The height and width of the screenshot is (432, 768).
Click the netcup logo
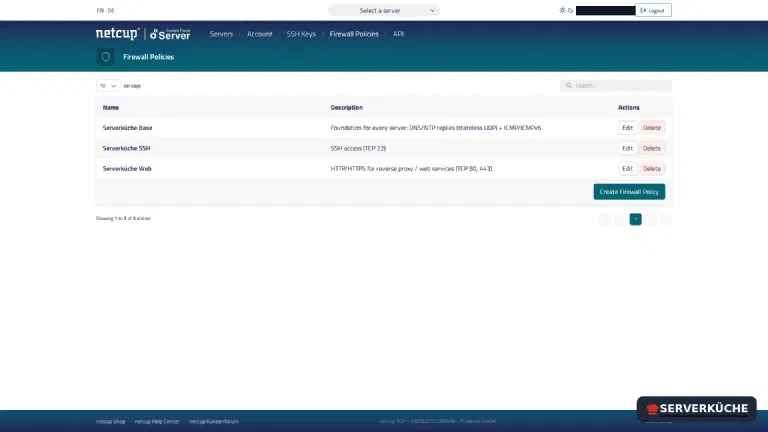click(118, 33)
